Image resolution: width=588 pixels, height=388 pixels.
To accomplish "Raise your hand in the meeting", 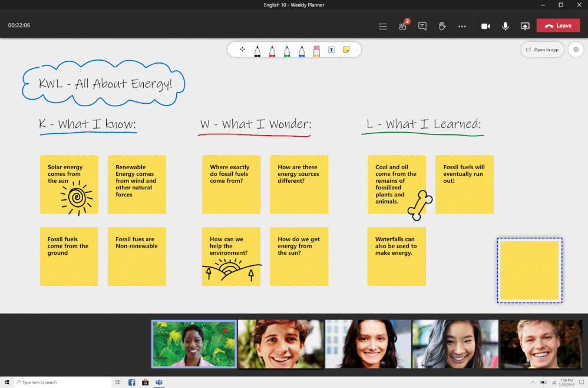I will coord(442,25).
